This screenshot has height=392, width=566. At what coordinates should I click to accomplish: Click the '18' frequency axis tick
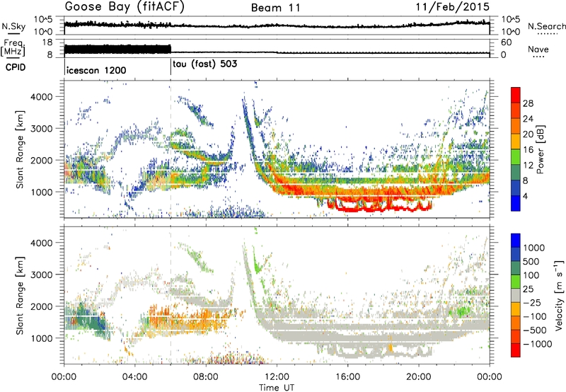(47, 42)
